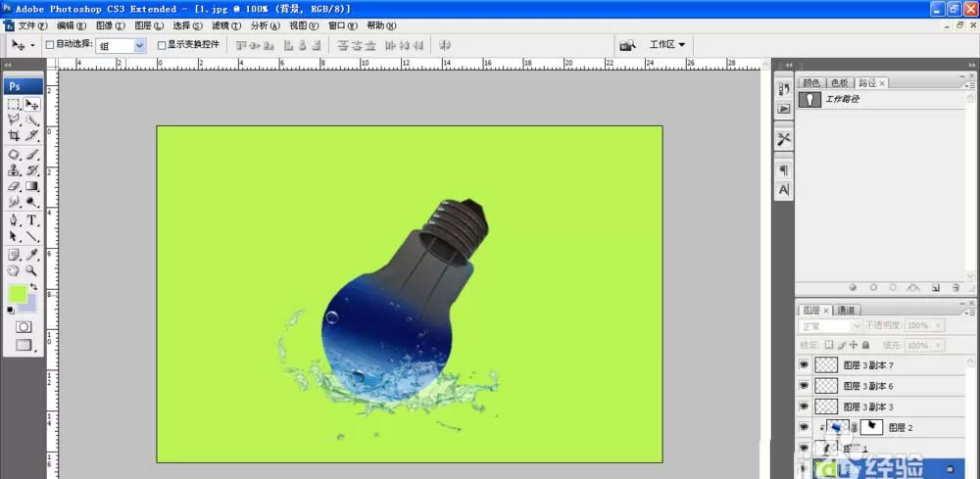Viewport: 980px width, 479px height.
Task: Open the 图像 menu
Action: click(111, 25)
